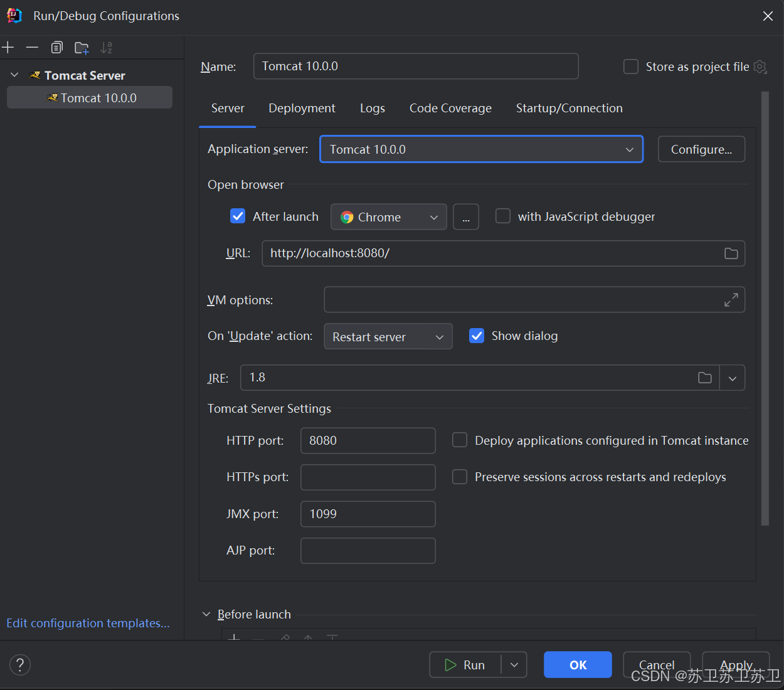Sort configurations alphabetically
The width and height of the screenshot is (784, 690).
107,48
